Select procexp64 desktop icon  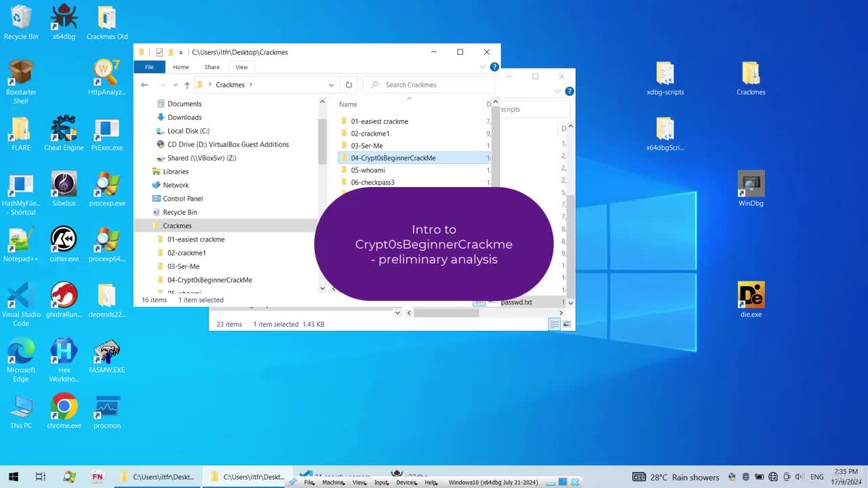pyautogui.click(x=107, y=245)
